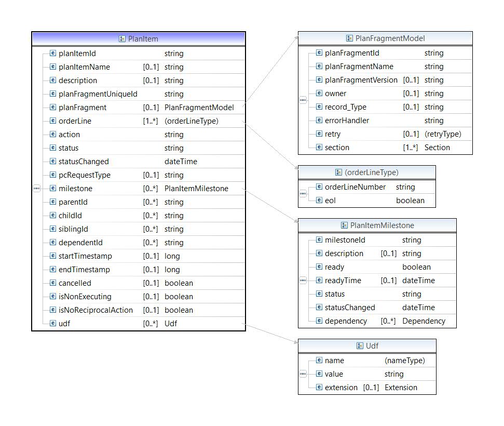
Task: Click the (nameType) type of name
Action: (405, 361)
